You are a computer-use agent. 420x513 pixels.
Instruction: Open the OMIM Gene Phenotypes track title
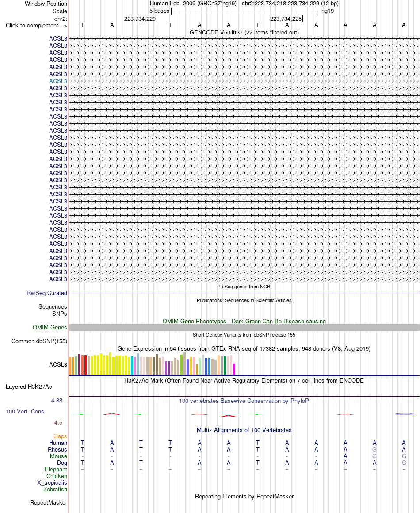click(244, 321)
